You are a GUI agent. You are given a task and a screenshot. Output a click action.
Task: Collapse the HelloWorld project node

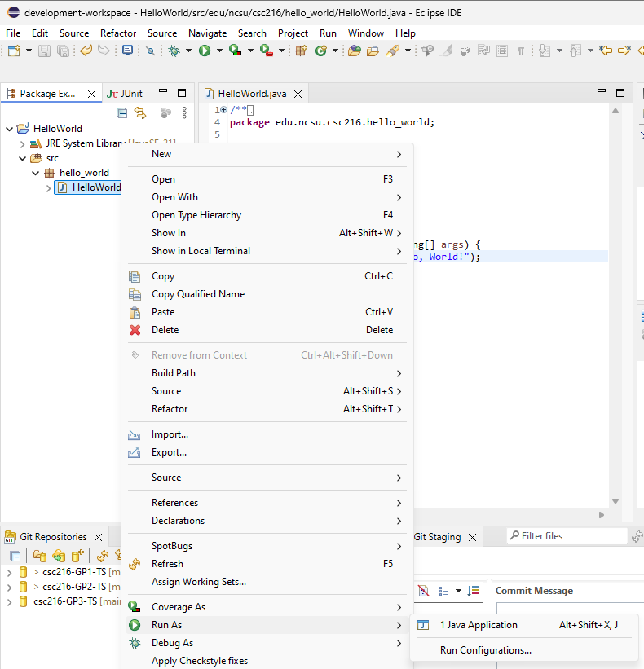(10, 129)
